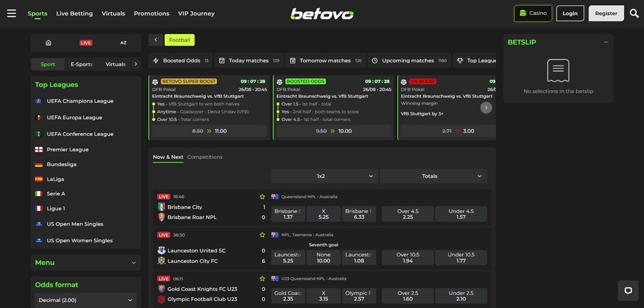Open VIP Journey page
Viewport: 644px width, 308px height.
(x=196, y=14)
